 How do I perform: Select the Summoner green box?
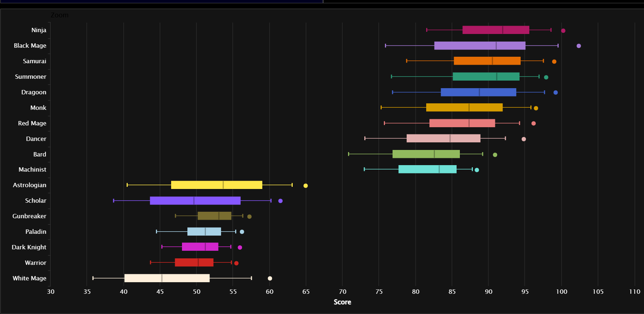click(486, 77)
